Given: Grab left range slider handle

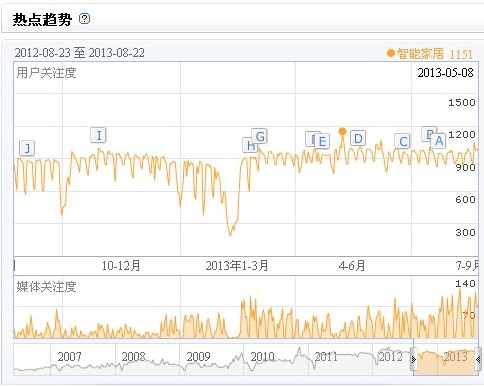Looking at the screenshot, I should pyautogui.click(x=414, y=359).
